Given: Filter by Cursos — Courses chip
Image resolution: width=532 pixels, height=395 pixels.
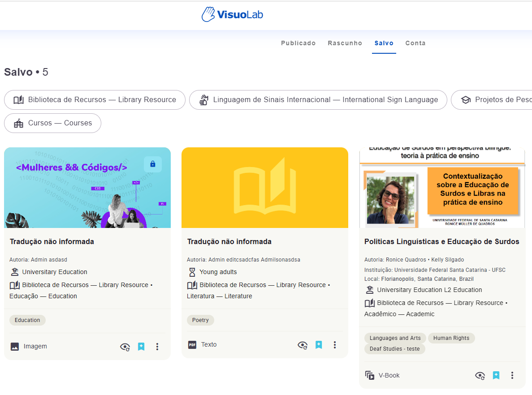Looking at the screenshot, I should pos(52,123).
